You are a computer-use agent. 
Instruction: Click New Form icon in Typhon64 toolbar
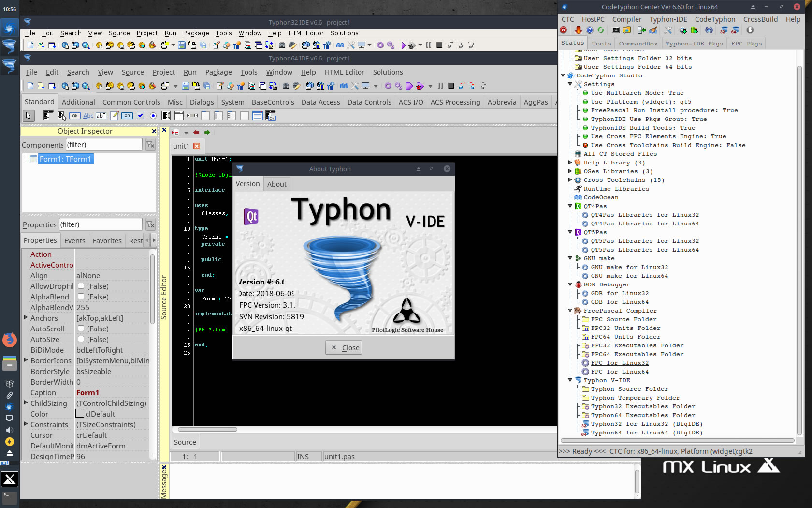click(51, 86)
